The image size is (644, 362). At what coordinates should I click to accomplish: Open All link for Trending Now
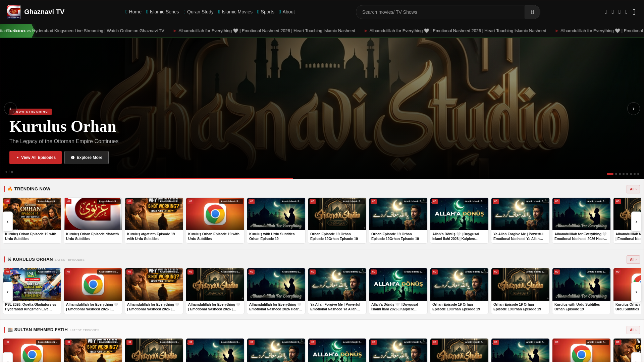[x=633, y=189]
